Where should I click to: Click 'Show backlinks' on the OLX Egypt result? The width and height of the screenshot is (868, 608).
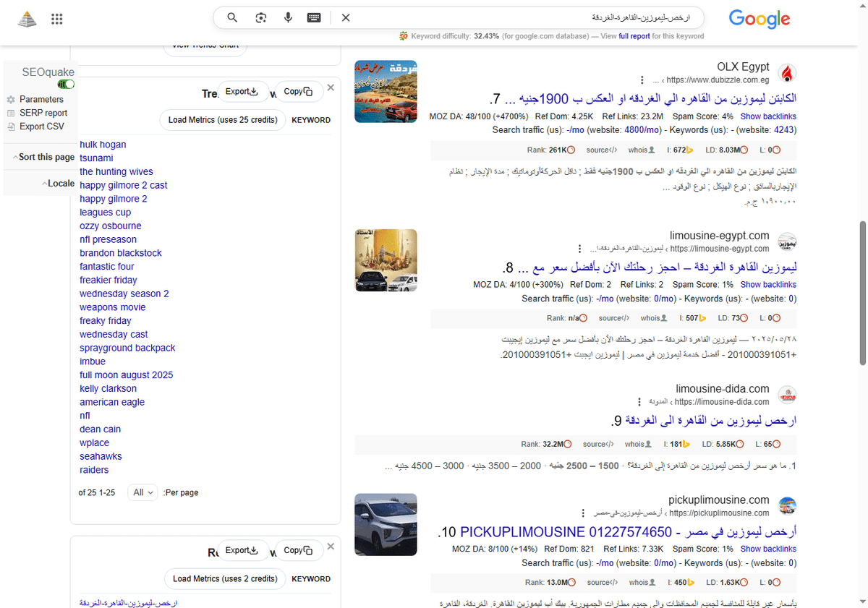point(768,116)
